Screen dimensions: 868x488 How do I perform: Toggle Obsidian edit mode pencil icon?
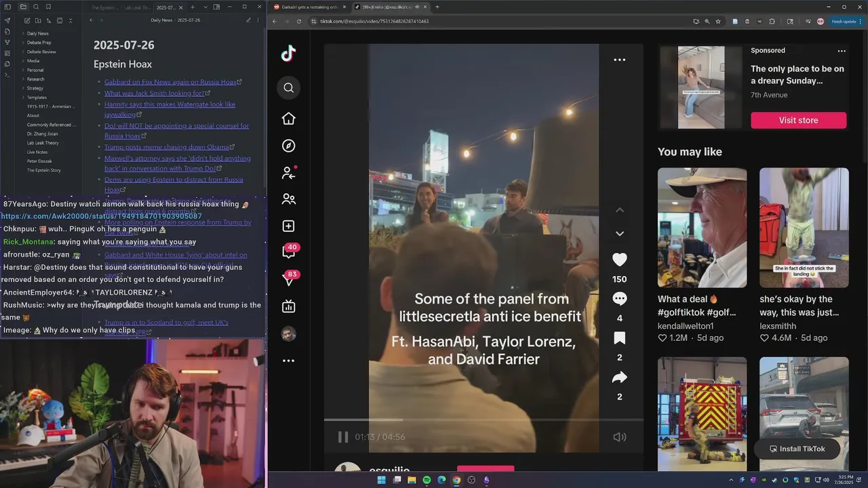coord(248,20)
